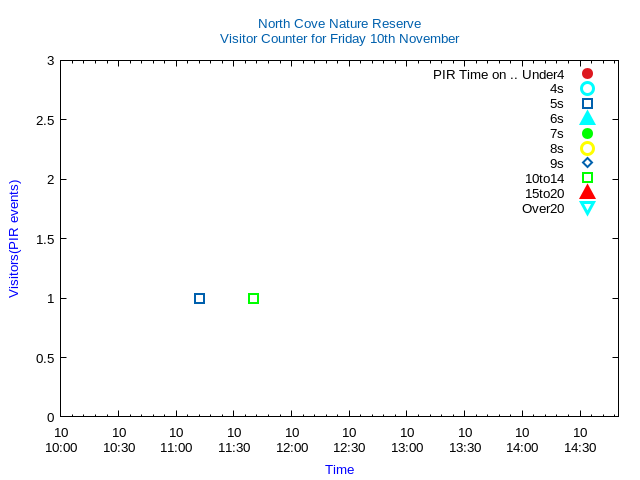
Task: Click the 'Visitor Counter for Friday 10th November' subtitle
Action: click(339, 39)
